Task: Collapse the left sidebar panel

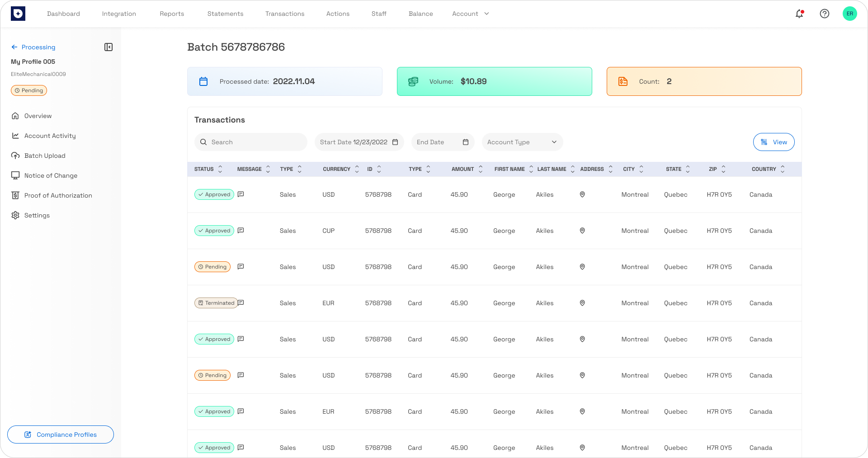Action: [x=108, y=47]
